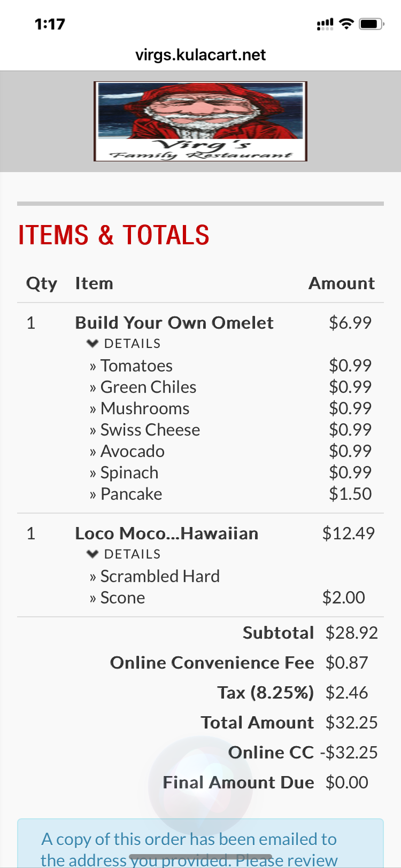Tap the 1:17 clock in status bar
This screenshot has width=401, height=868.
click(50, 24)
